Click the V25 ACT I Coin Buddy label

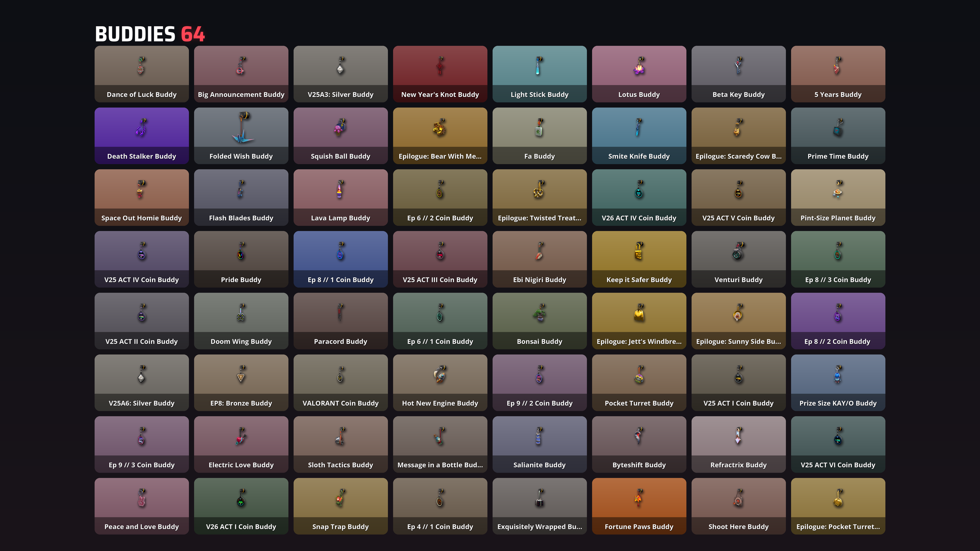click(738, 403)
